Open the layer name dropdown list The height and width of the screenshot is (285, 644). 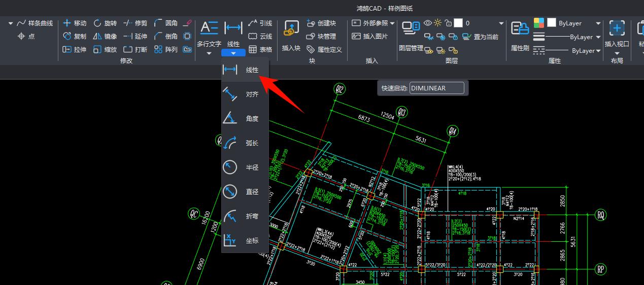click(x=501, y=23)
